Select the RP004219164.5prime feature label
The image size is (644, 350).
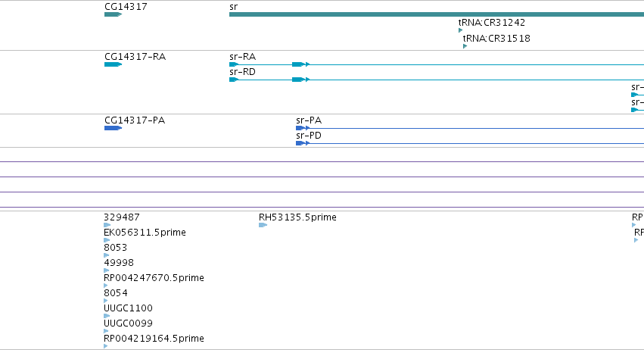click(x=154, y=339)
